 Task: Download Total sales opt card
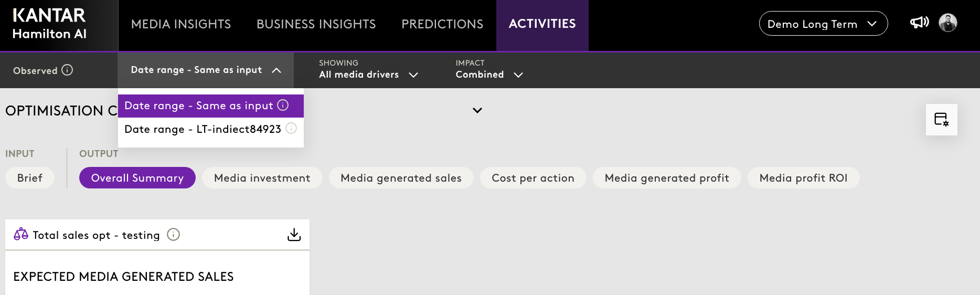tap(294, 235)
